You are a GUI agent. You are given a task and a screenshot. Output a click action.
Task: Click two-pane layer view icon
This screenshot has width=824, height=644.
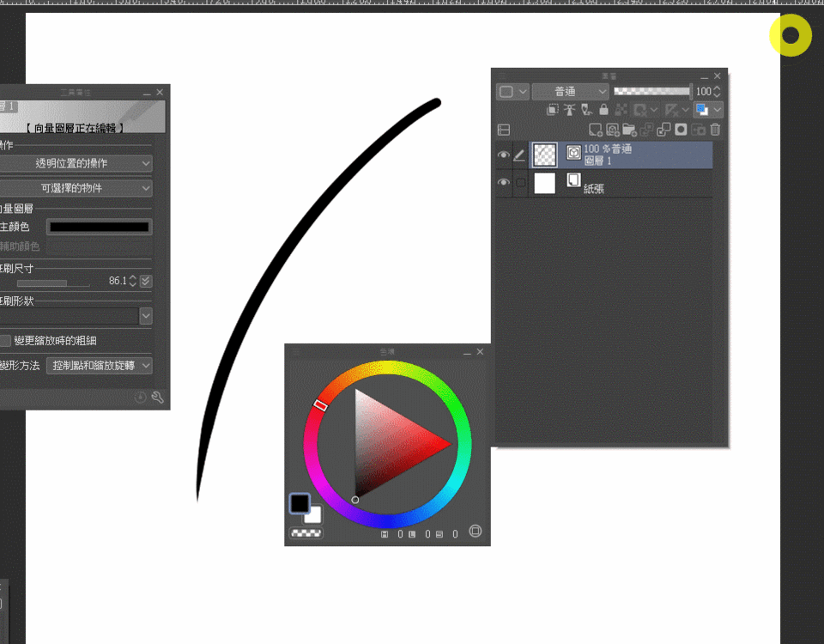pyautogui.click(x=504, y=130)
